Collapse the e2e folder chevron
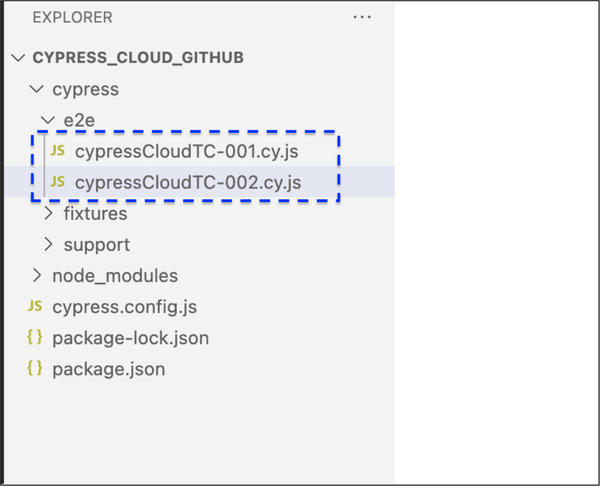 [47, 120]
